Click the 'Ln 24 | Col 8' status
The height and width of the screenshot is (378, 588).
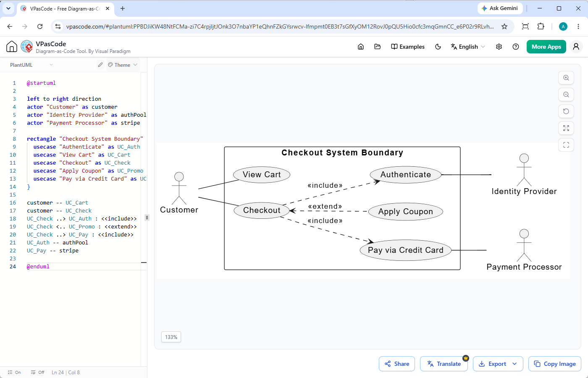point(66,373)
